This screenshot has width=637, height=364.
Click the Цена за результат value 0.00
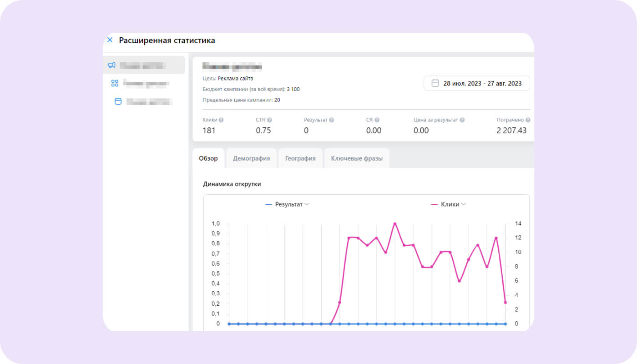(421, 131)
